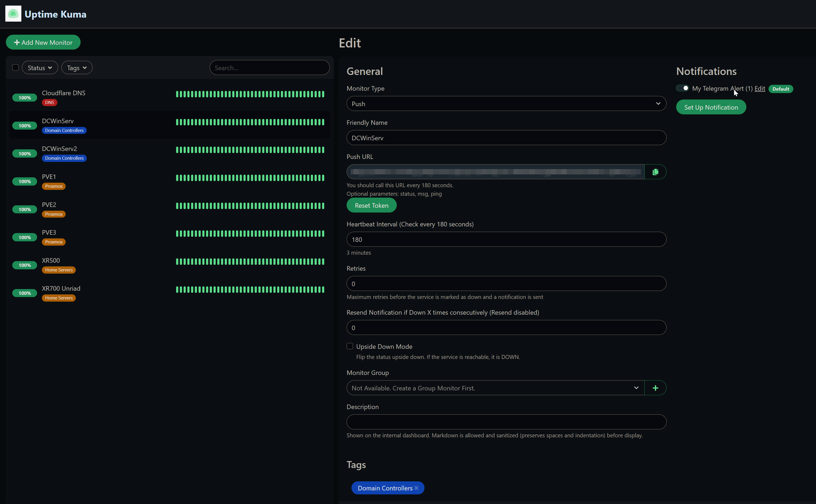This screenshot has width=816, height=504.
Task: Click the Default badge next to Telegram alert
Action: [780, 89]
